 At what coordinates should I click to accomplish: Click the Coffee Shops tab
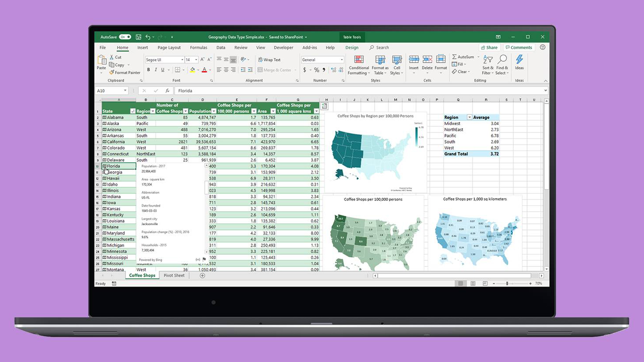coord(142,276)
